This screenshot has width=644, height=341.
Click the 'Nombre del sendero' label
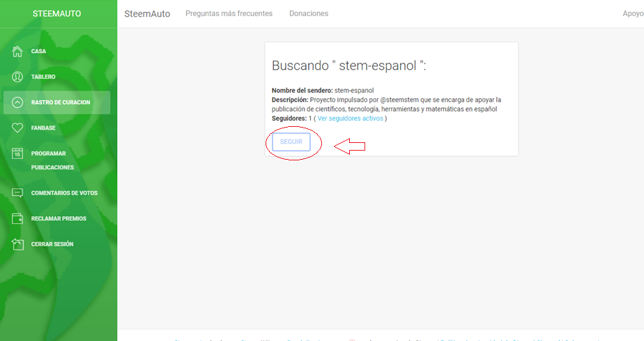[x=302, y=91]
